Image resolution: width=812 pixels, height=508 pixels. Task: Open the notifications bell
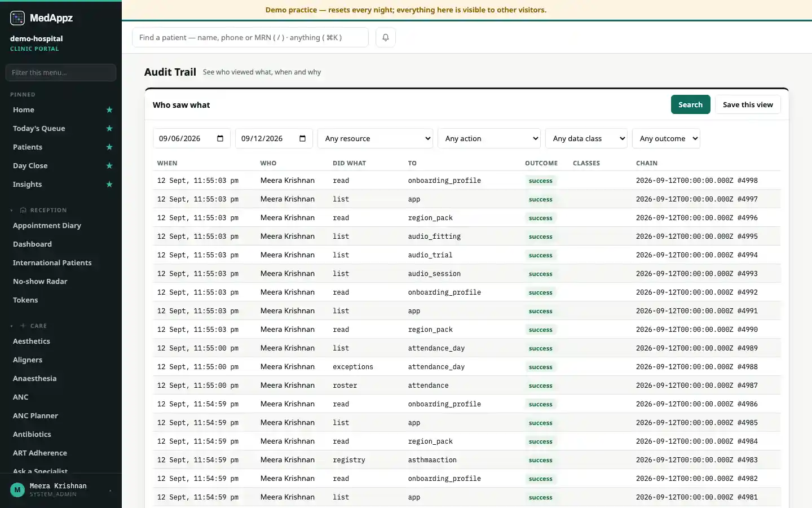[386, 37]
